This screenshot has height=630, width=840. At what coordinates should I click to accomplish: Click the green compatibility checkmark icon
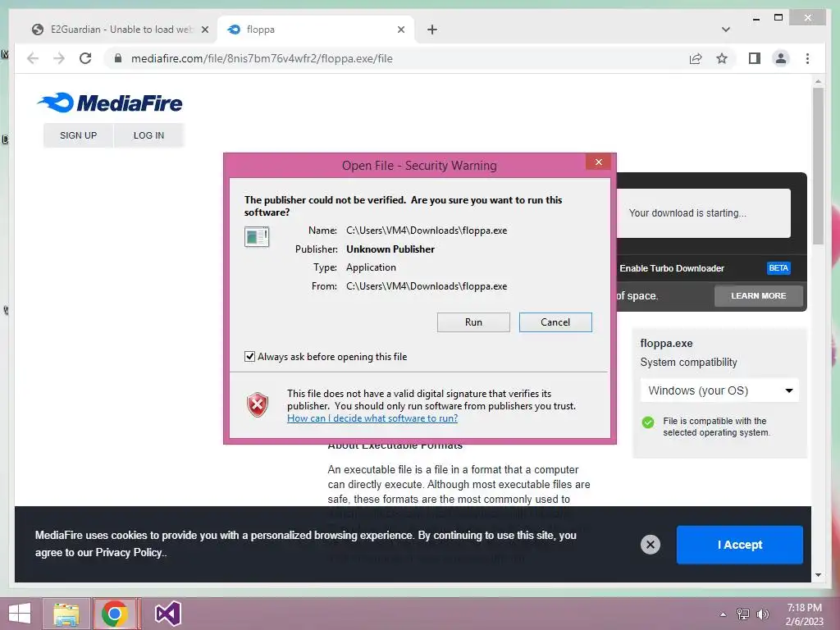pyautogui.click(x=648, y=422)
